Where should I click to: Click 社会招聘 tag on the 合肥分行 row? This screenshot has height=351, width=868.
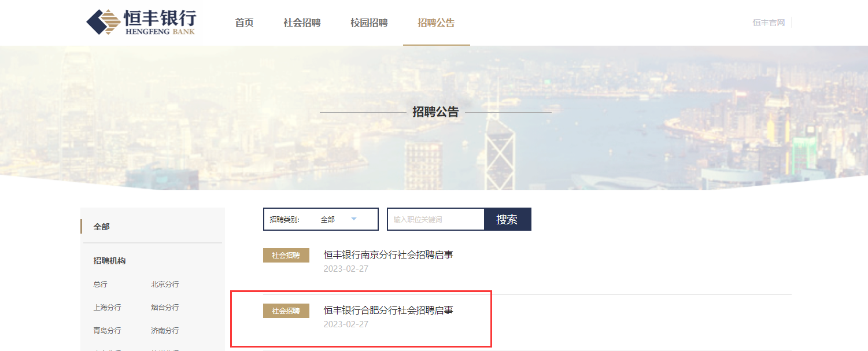click(x=286, y=311)
